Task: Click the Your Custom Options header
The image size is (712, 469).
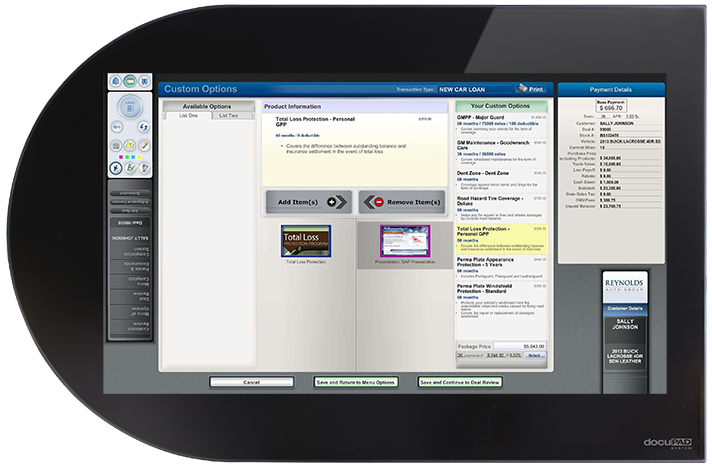Action: (x=501, y=106)
